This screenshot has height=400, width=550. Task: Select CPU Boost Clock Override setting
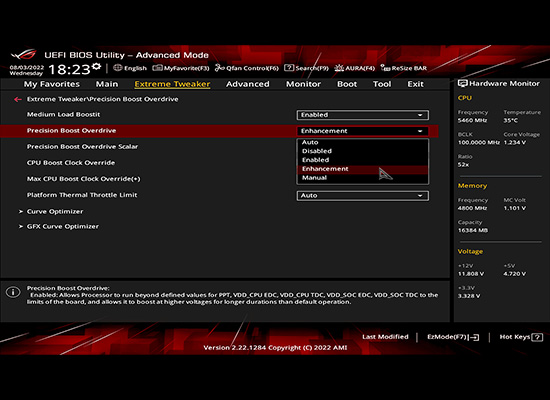point(71,163)
